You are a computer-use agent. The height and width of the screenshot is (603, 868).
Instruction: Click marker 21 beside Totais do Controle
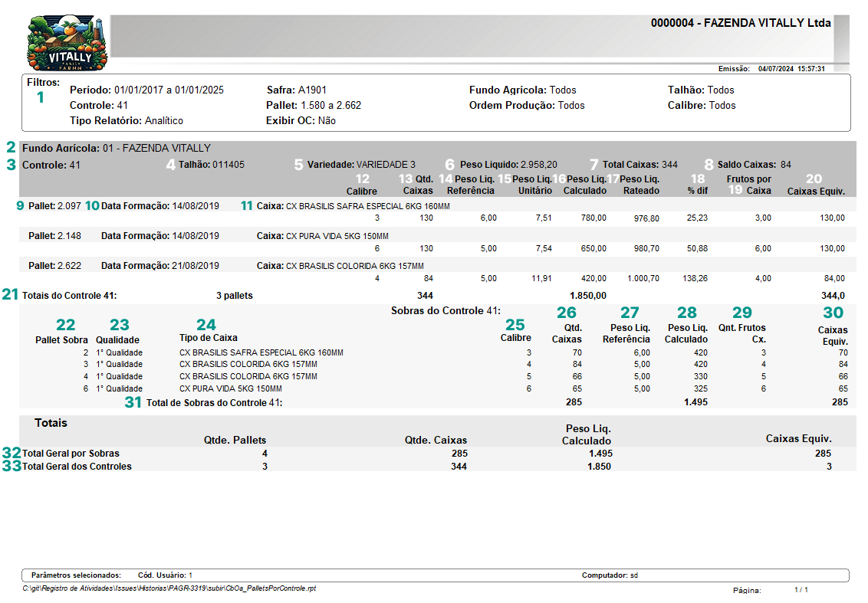(11, 294)
